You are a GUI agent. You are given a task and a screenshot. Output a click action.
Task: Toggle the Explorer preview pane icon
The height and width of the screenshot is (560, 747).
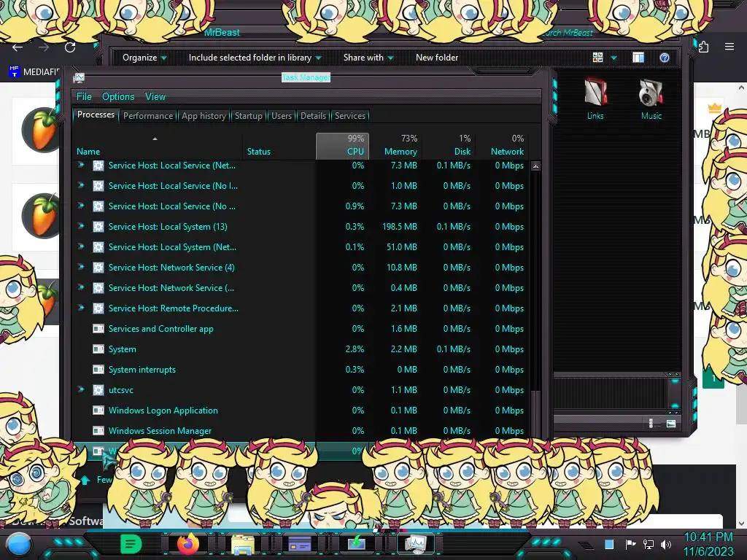pyautogui.click(x=638, y=58)
